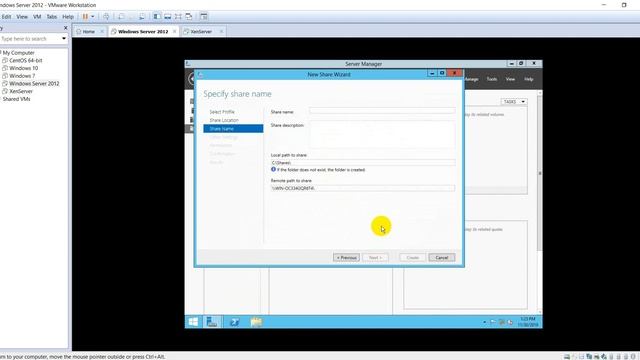
Task: Toggle the show library sidebar toolbar icon
Action: [x=157, y=17]
